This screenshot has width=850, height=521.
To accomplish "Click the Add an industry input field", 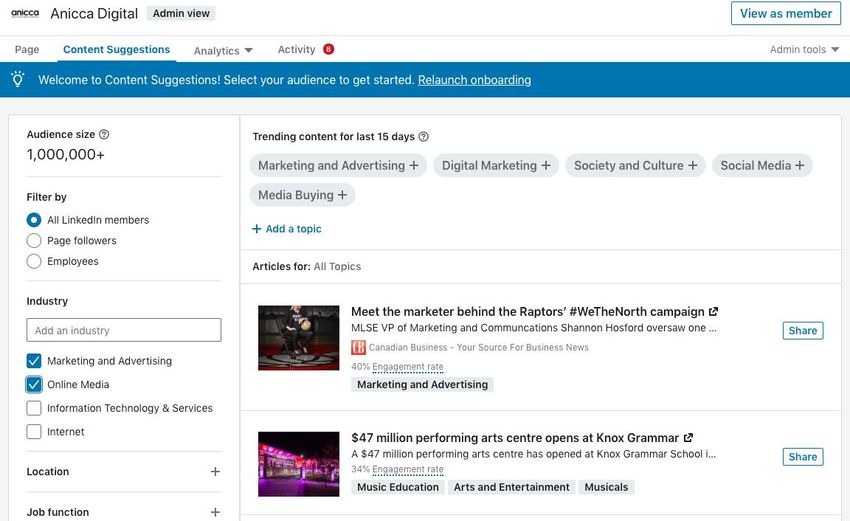I will click(x=124, y=330).
